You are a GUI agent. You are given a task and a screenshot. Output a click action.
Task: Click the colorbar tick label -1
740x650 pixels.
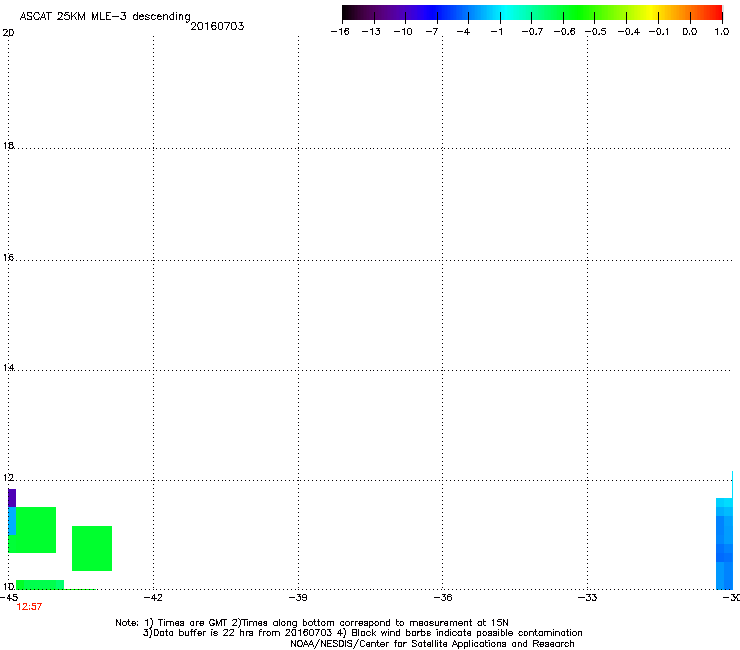[496, 32]
